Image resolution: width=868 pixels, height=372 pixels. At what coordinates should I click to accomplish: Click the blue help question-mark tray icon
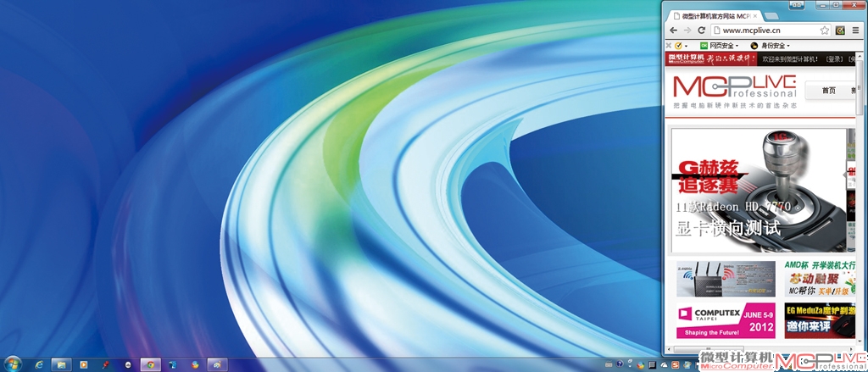point(620,364)
